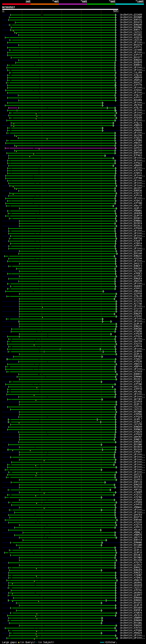Screen dimensions: 146x644
Task: Select the UniRef100_Q6UQ08 label
Action: click(x=131, y=585)
